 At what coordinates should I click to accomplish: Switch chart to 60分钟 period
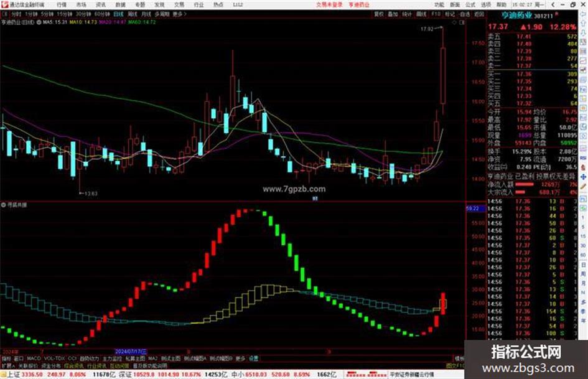[x=102, y=14]
